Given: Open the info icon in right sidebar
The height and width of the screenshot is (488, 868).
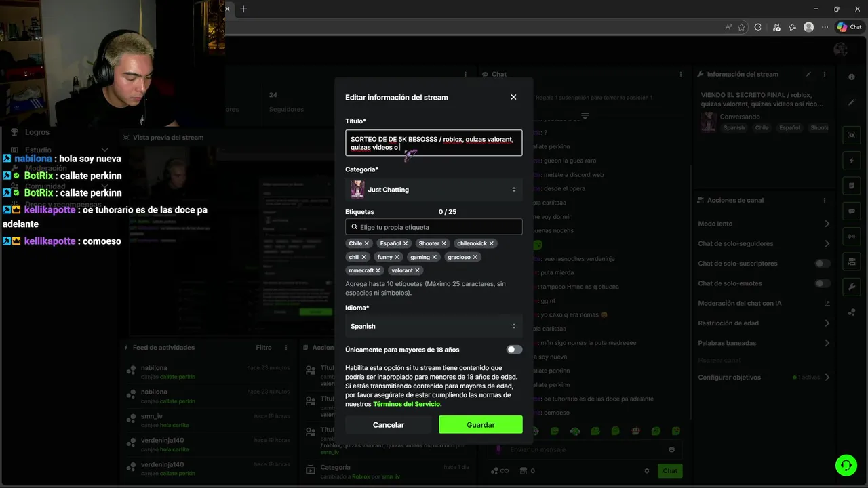Looking at the screenshot, I should pyautogui.click(x=852, y=77).
